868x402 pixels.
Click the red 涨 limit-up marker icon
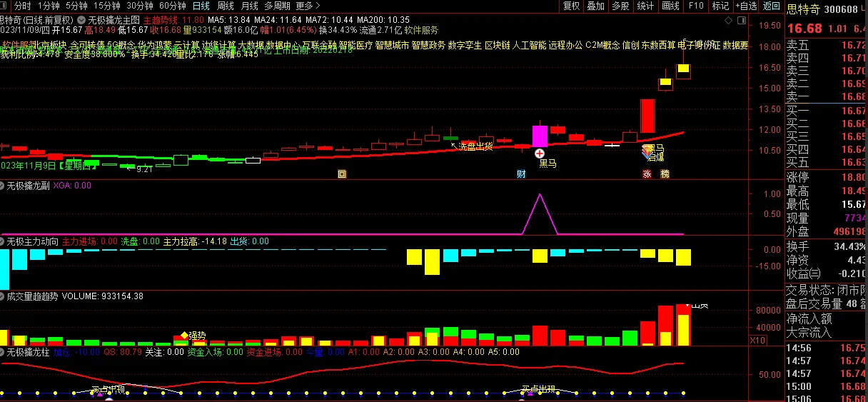point(647,174)
